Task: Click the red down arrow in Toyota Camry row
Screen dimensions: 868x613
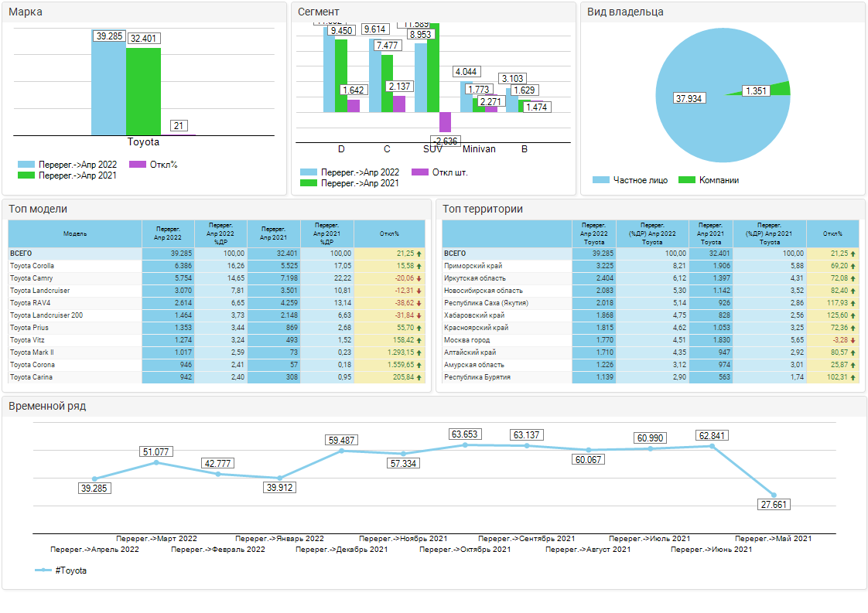Action: click(419, 278)
